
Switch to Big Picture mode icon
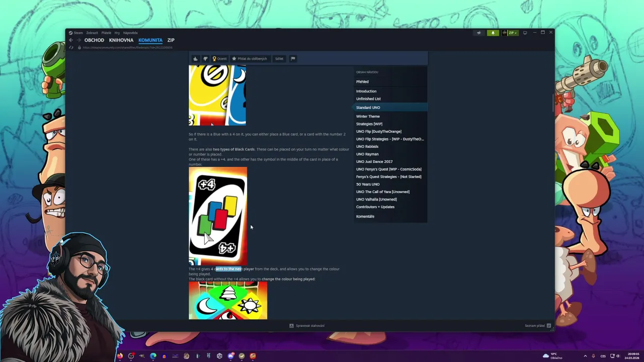pos(525,33)
